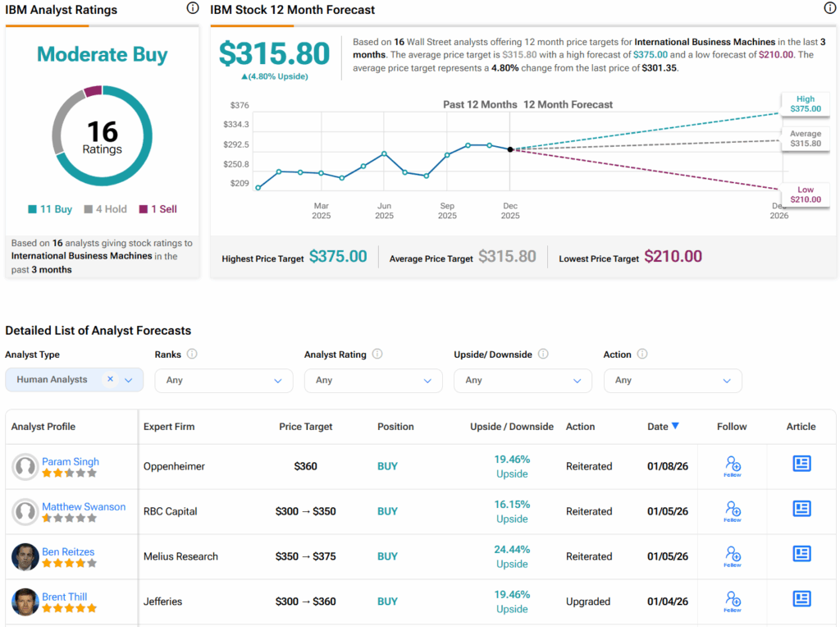Click Ben Reitzes' profile photo

click(x=25, y=556)
